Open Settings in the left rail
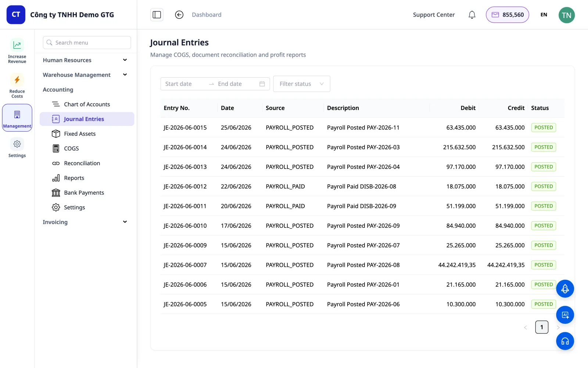 (x=17, y=148)
